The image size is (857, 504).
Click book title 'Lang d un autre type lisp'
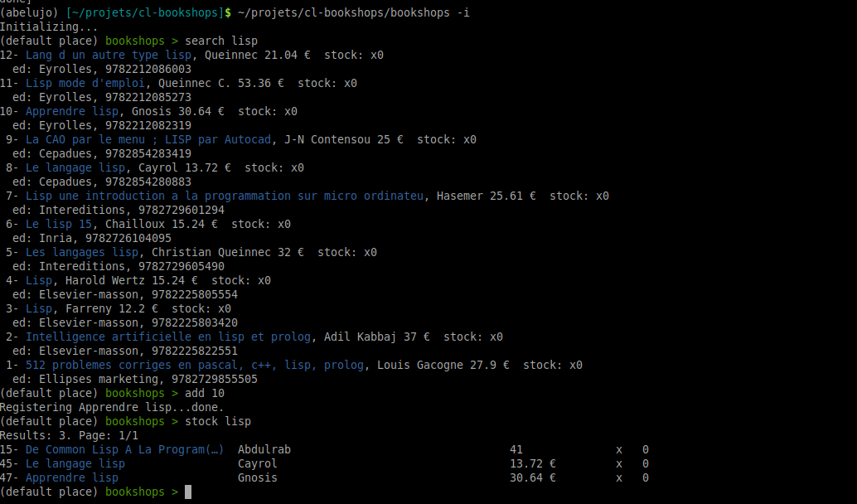click(109, 56)
